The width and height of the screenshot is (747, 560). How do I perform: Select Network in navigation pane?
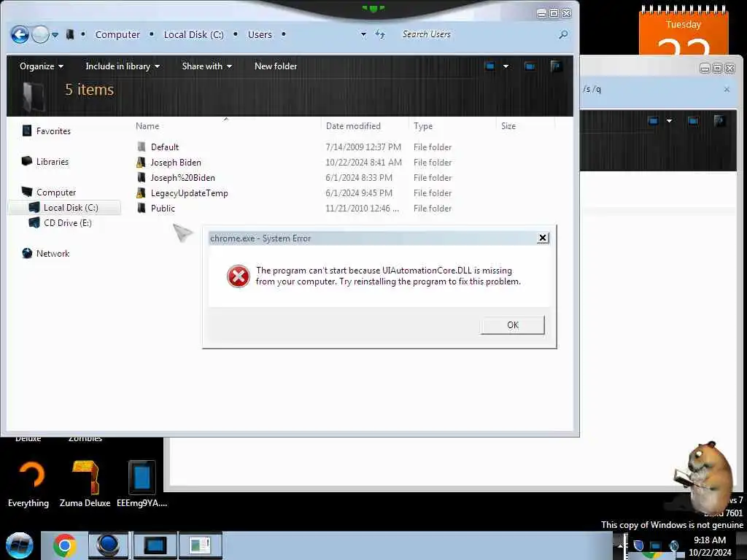(x=53, y=254)
